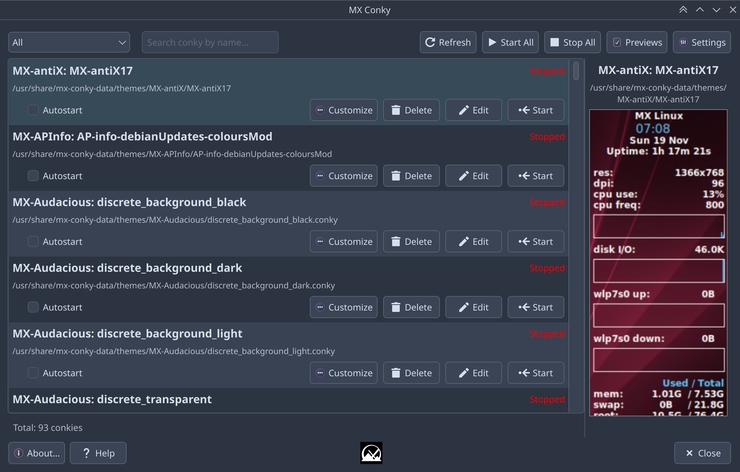This screenshot has width=740, height=472.
Task: Click the MX Linux logo at bottom
Action: point(371,453)
